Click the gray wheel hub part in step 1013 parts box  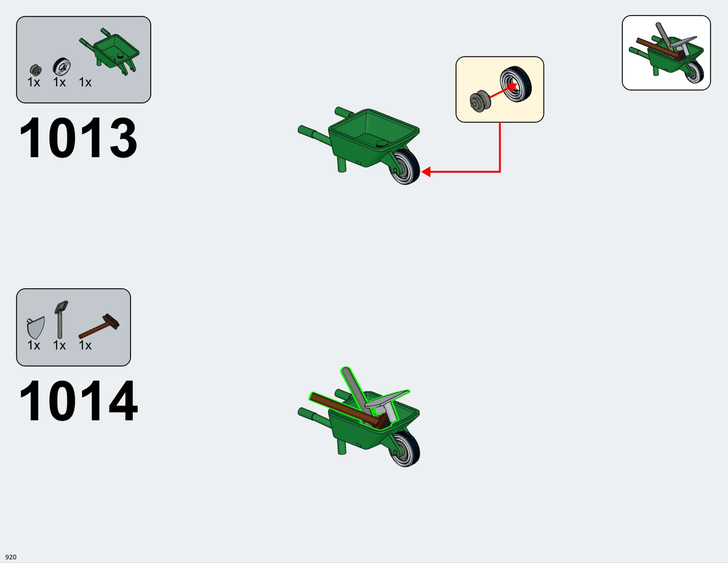click(36, 70)
